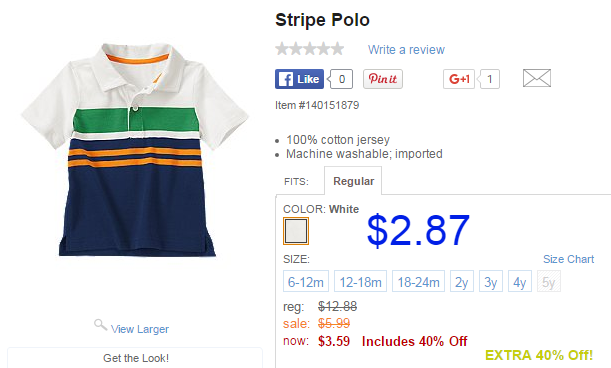Viewport: 611px width, 368px height.
Task: Choose the 2y size option
Action: point(462,281)
